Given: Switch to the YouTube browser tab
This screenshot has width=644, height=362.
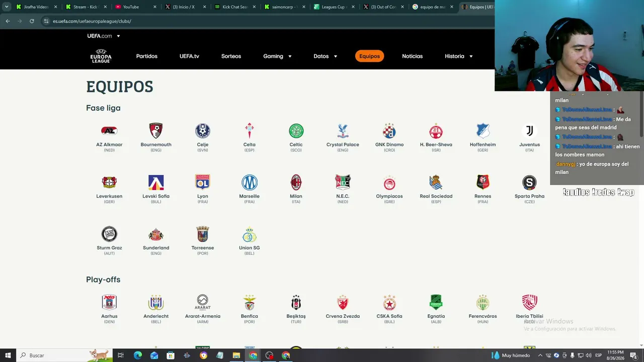Looking at the screenshot, I should pyautogui.click(x=136, y=7).
